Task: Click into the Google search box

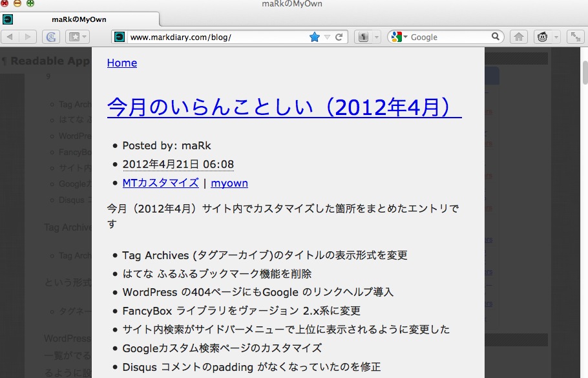Action: point(449,37)
